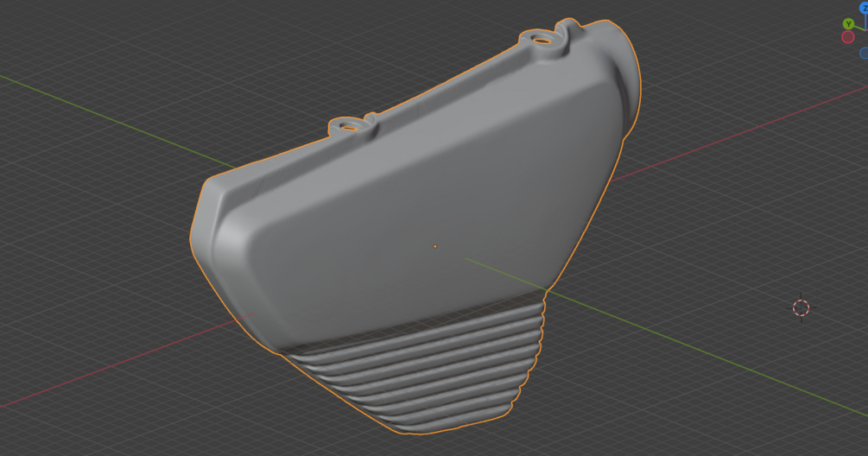The image size is (868, 456).
Task: Click the green Y axis gizmo handle
Action: pos(848,24)
